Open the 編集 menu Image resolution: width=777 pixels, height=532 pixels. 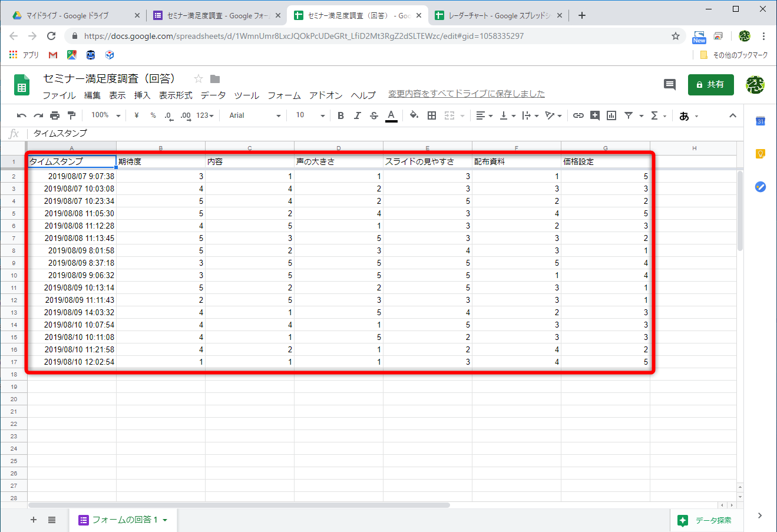coord(92,95)
